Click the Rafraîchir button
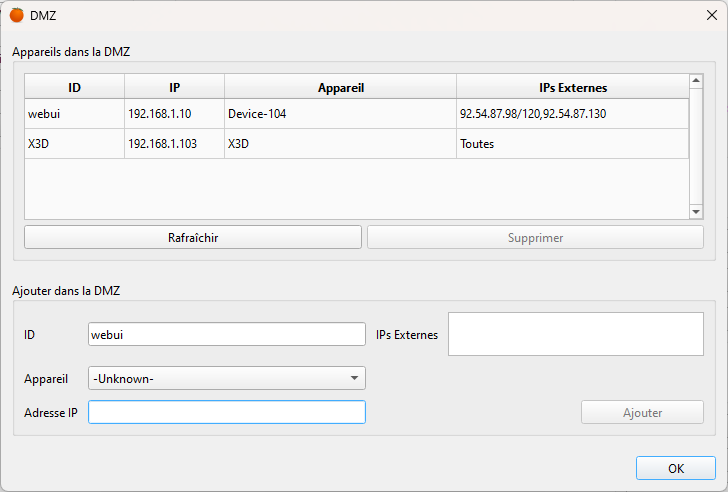This screenshot has width=728, height=492. pos(193,238)
